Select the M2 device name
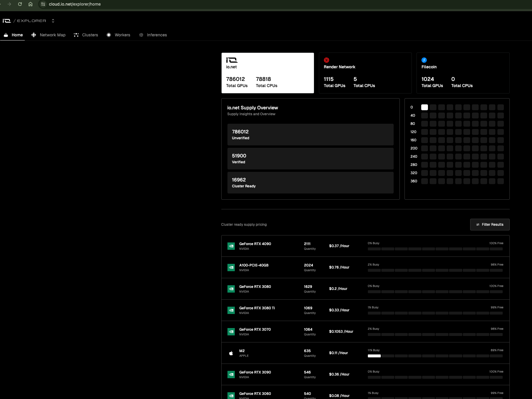The width and height of the screenshot is (532, 399). (242, 351)
